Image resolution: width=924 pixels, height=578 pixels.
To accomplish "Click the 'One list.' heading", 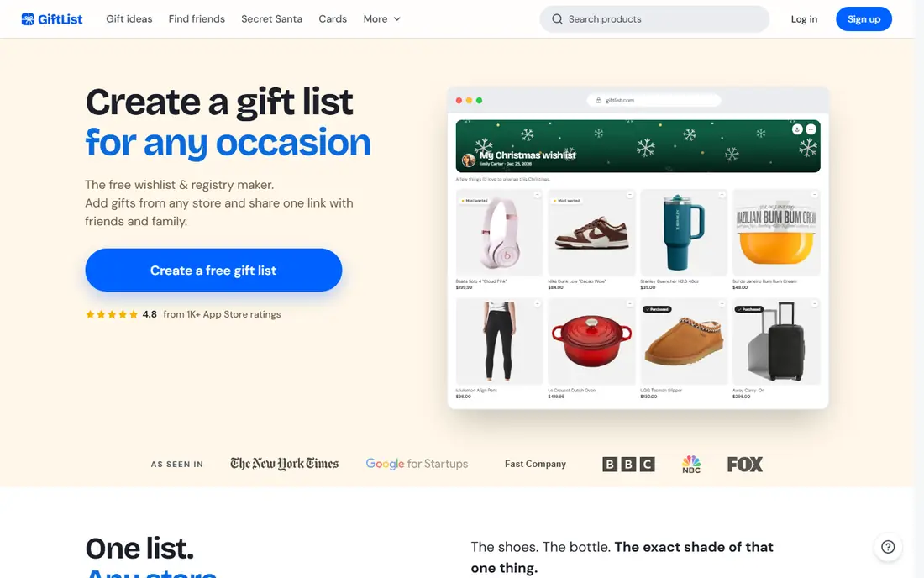I will click(x=139, y=548).
